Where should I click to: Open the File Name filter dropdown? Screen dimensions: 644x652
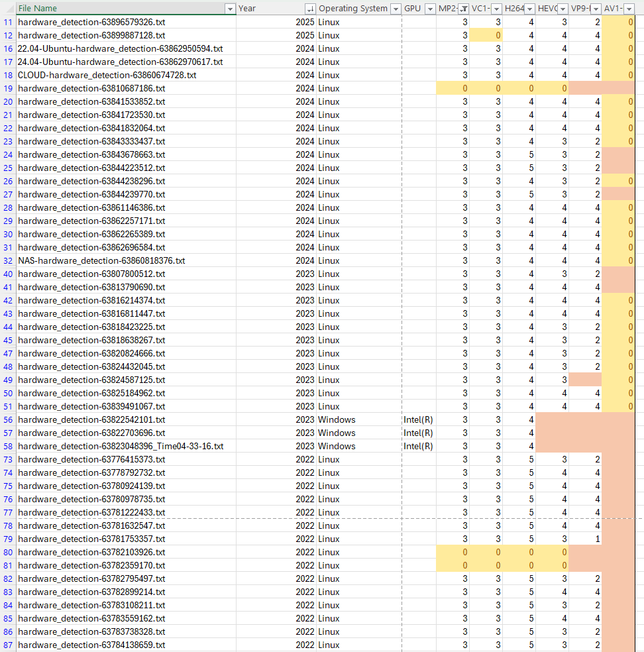(230, 9)
